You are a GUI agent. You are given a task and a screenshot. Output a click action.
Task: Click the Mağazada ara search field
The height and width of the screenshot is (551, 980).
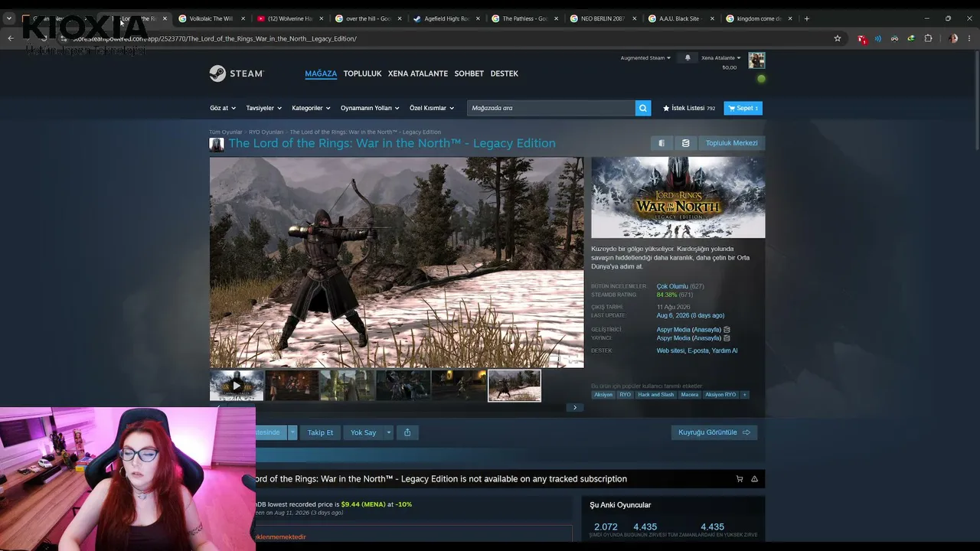tap(551, 108)
